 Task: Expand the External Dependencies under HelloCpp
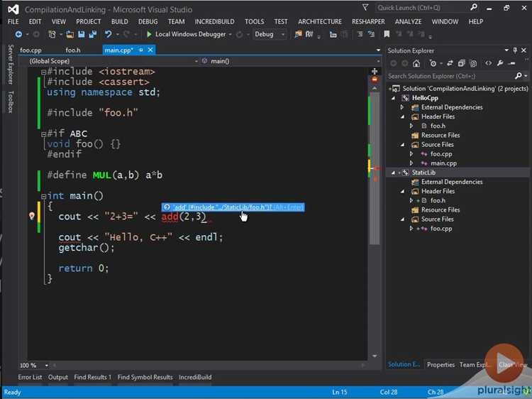[x=402, y=107]
